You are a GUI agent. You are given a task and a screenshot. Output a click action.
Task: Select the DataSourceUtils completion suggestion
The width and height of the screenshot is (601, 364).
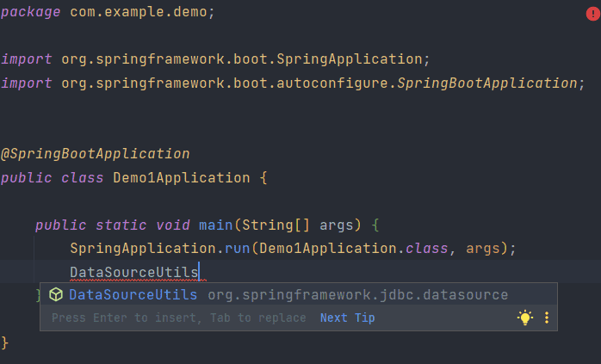(299, 294)
